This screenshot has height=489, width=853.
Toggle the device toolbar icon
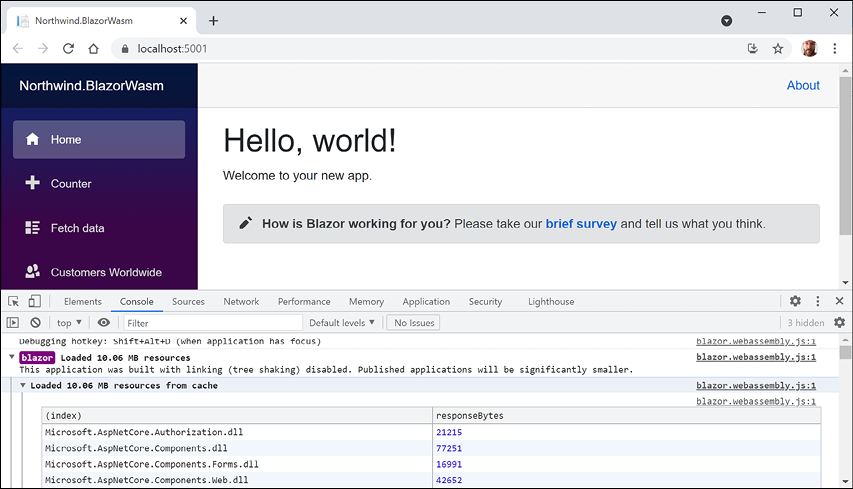[34, 301]
